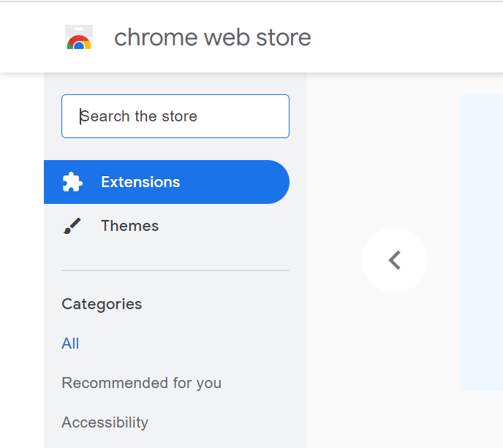Open the Recommended for you category
The width and height of the screenshot is (503, 448).
[x=141, y=383]
